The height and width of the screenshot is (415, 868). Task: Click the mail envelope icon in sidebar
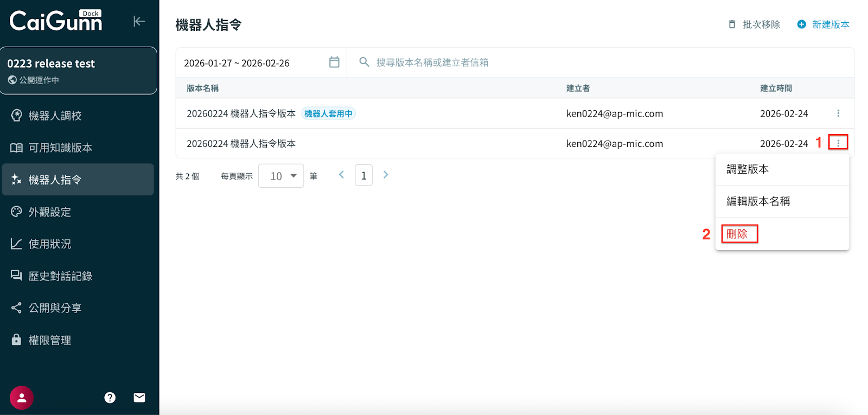tap(139, 398)
